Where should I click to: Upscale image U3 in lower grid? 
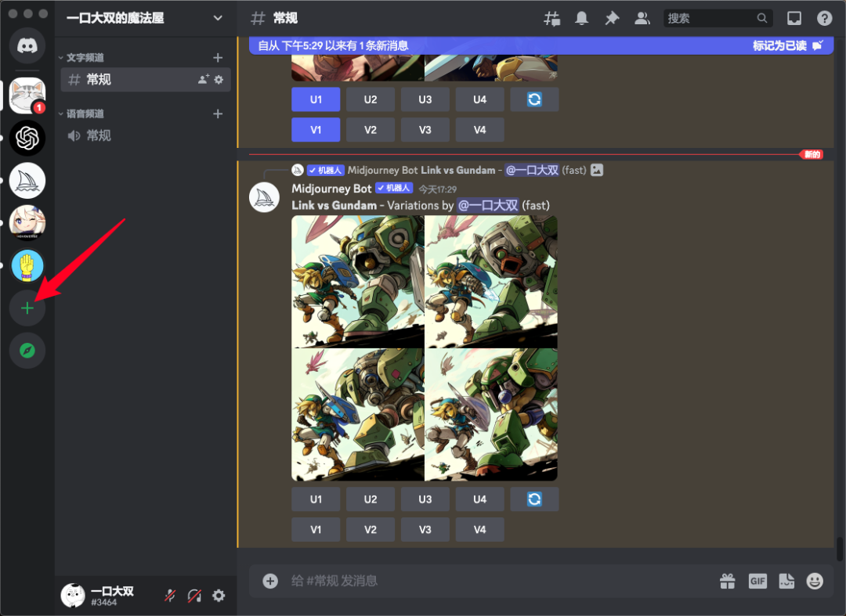[x=425, y=499]
